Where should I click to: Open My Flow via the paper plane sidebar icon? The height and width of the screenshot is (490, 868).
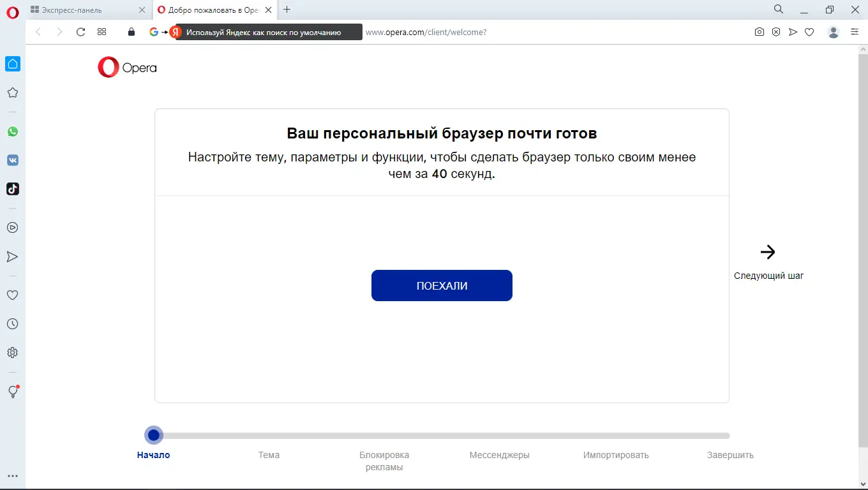(13, 256)
